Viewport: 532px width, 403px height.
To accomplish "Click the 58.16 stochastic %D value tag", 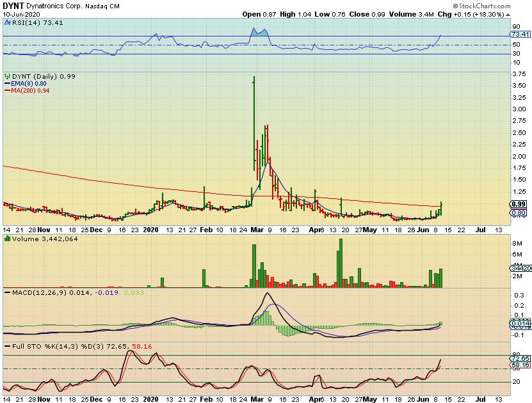I will [x=520, y=365].
